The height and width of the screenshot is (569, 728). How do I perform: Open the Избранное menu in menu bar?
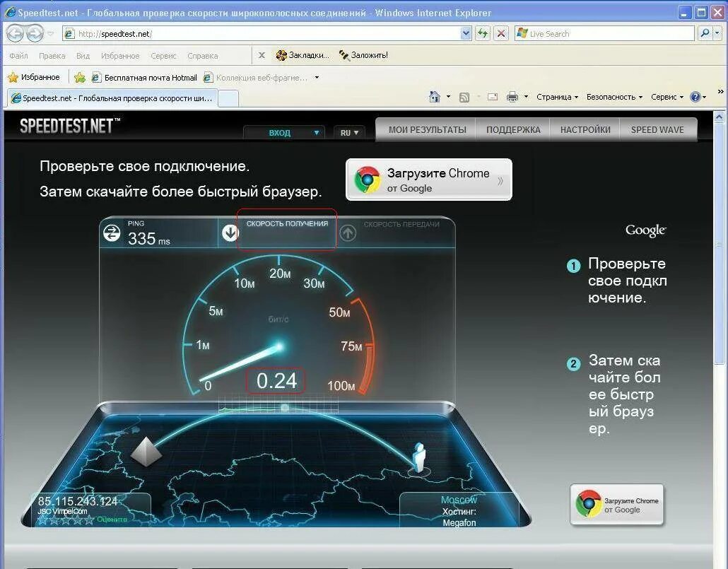(119, 56)
